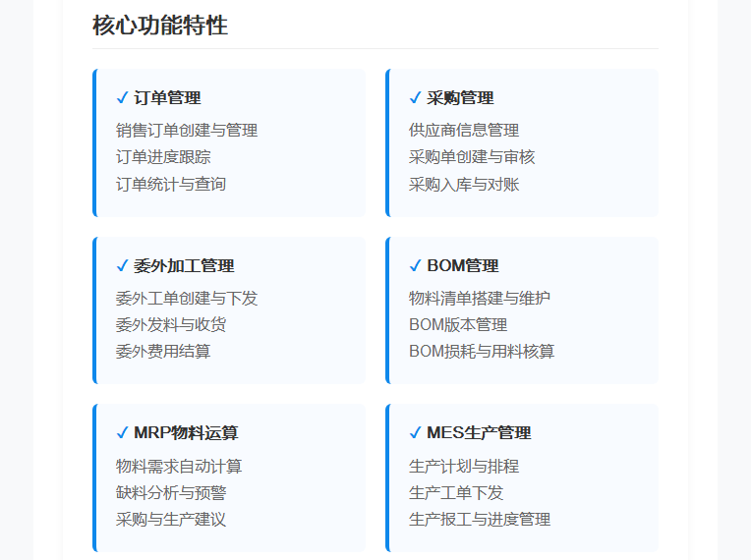The height and width of the screenshot is (560, 751).
Task: Click the MRP物料运算 card title
Action: [186, 432]
